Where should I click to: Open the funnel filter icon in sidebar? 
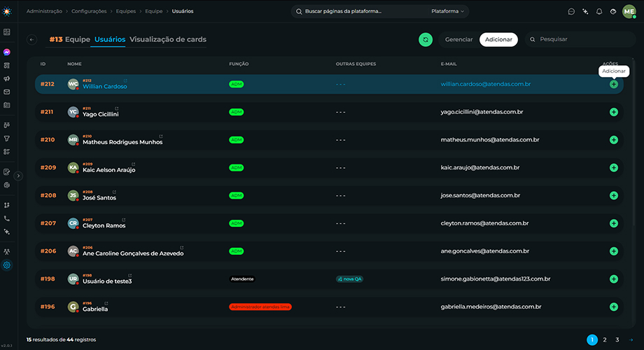click(7, 139)
